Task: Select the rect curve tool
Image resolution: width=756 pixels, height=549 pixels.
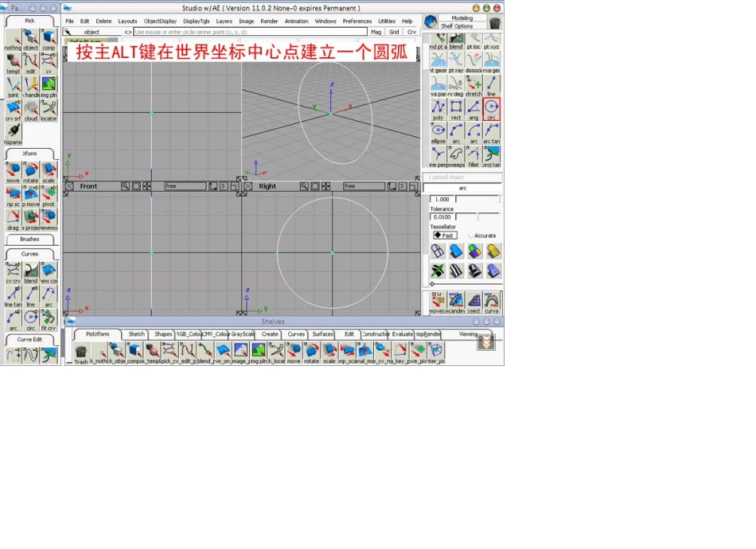Action: click(456, 109)
